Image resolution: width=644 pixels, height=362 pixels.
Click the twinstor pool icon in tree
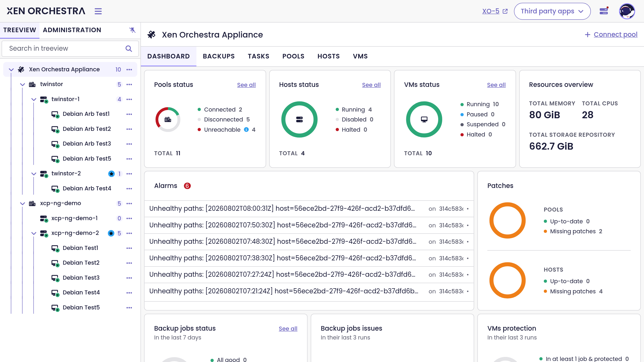coord(32,84)
